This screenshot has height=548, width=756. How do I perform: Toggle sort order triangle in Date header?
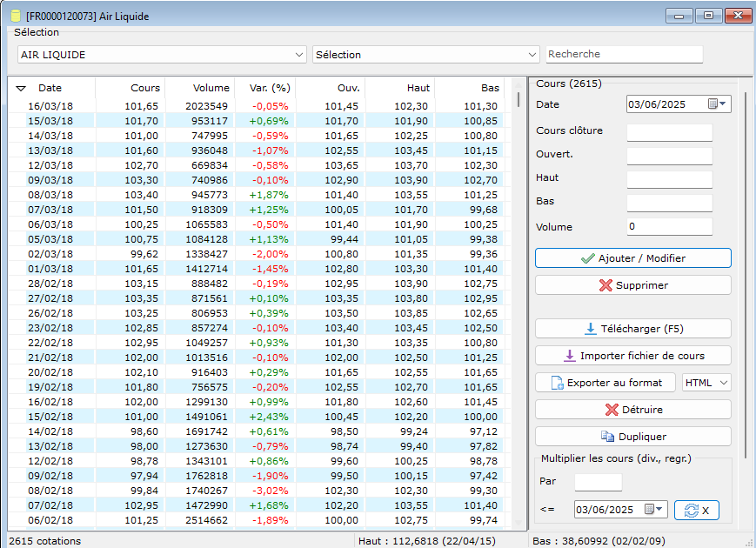[x=21, y=88]
